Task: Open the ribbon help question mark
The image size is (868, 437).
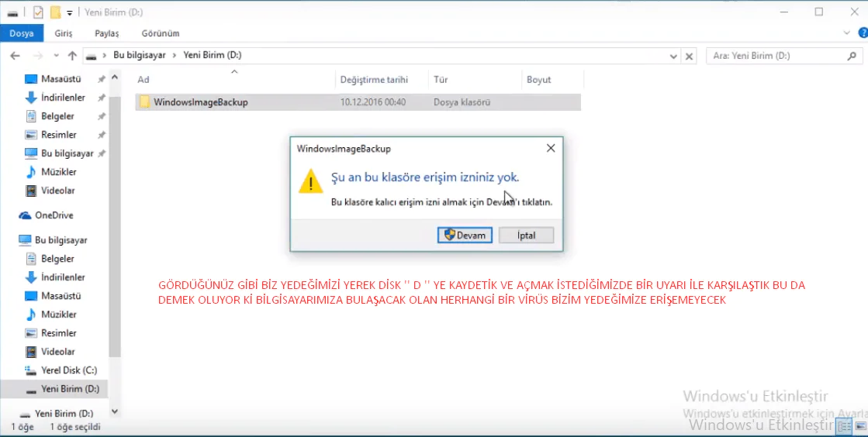Action: (863, 33)
